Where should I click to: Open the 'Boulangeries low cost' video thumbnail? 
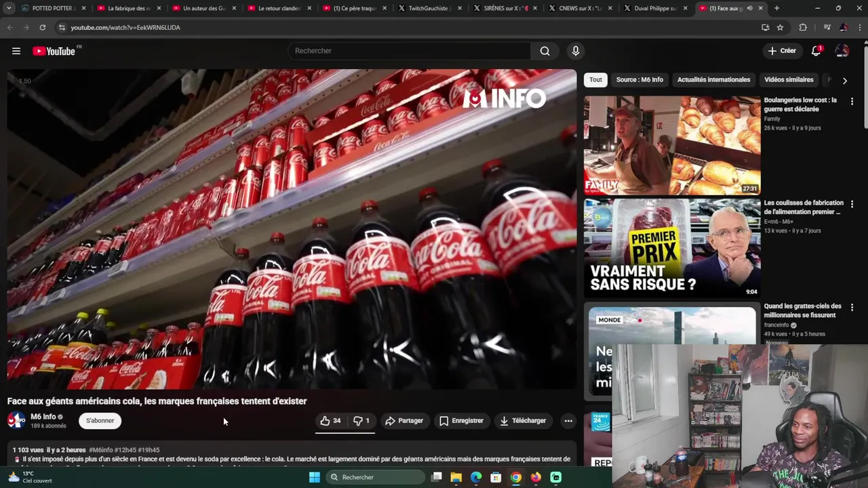click(672, 145)
